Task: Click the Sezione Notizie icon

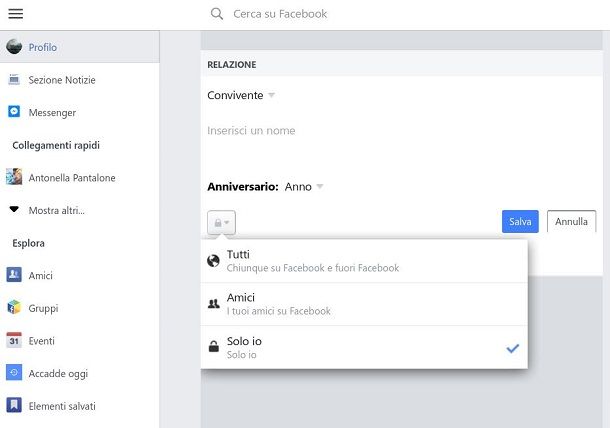Action: click(x=14, y=80)
